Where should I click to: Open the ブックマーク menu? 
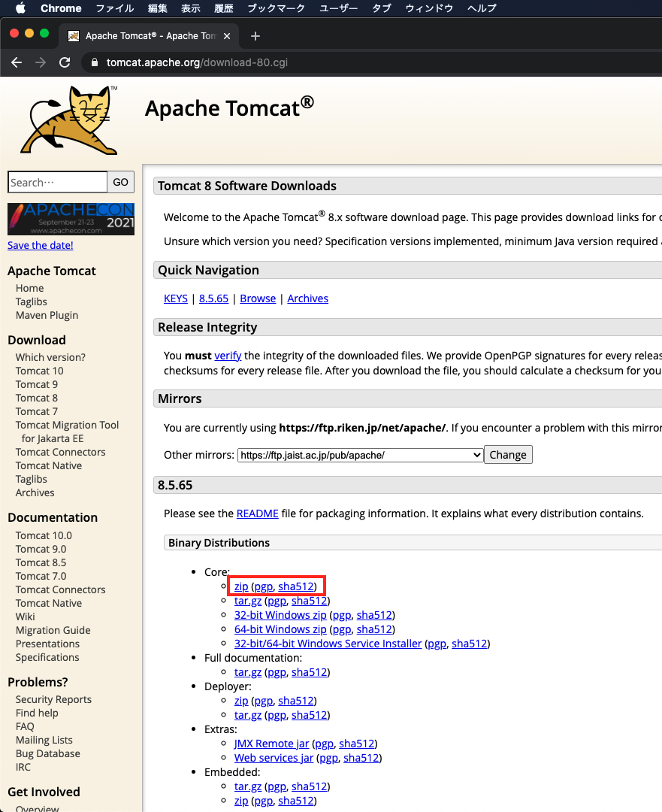(x=276, y=8)
